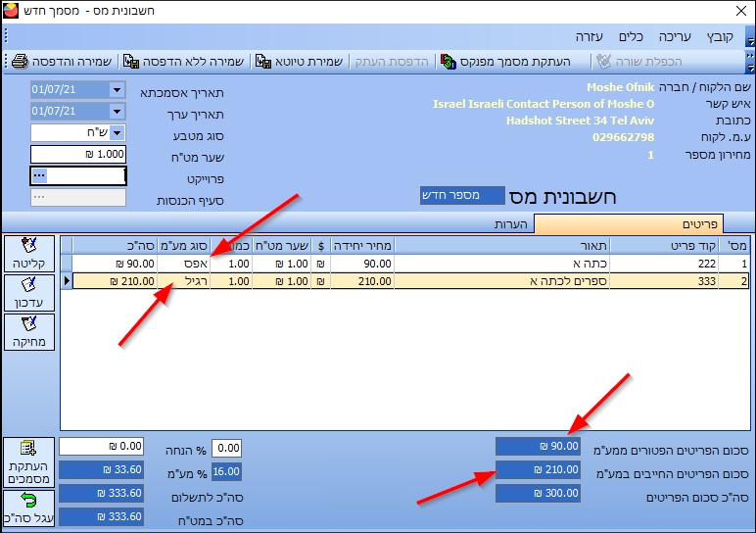Open the תאריך ערך date dropdown
The image size is (756, 533).
[x=118, y=112]
